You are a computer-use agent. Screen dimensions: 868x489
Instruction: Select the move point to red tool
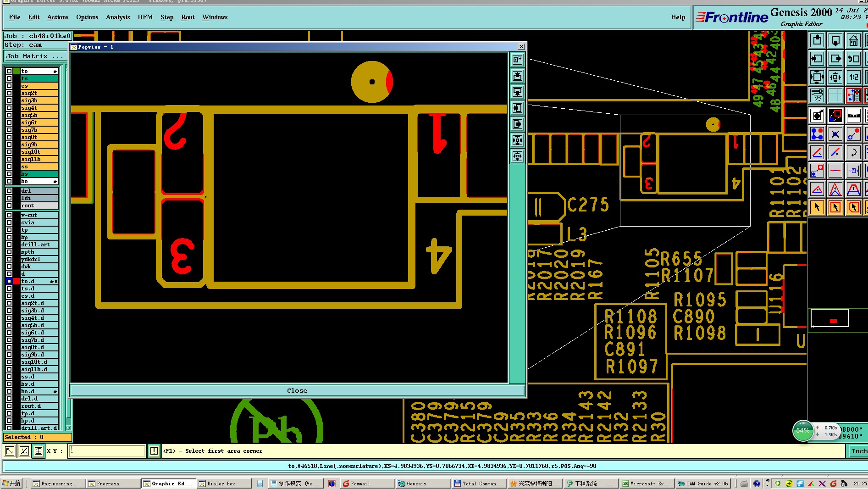pyautogui.click(x=853, y=134)
